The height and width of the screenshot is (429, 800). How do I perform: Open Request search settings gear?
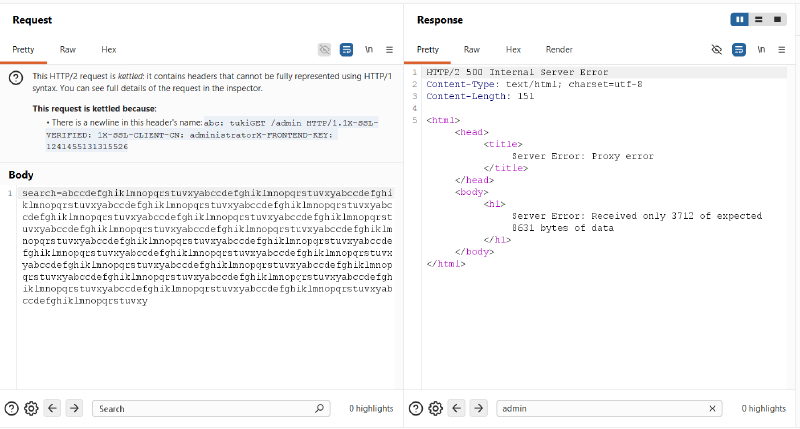[31, 408]
